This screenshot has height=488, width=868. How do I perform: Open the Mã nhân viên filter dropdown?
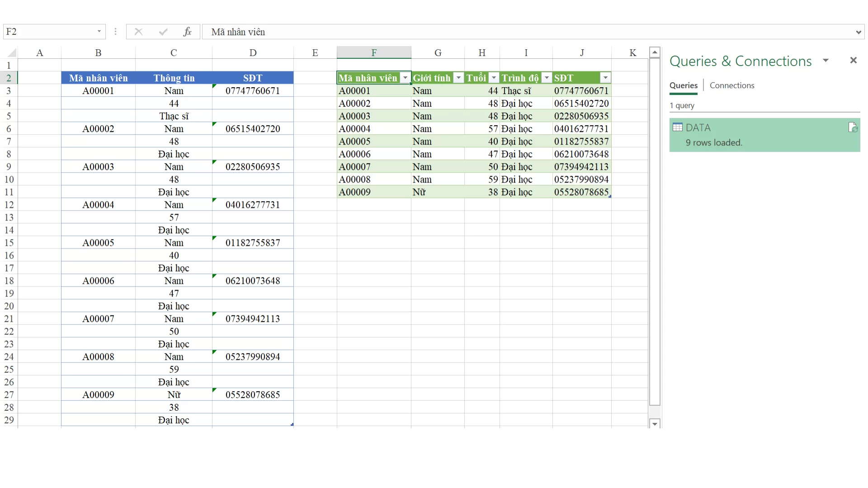click(406, 78)
